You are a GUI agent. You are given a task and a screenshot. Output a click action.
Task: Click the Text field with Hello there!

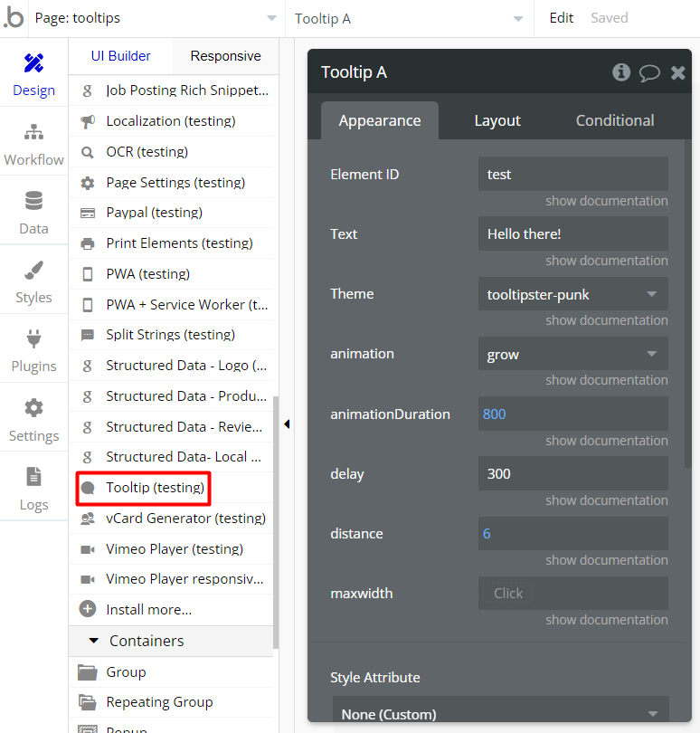pos(572,233)
